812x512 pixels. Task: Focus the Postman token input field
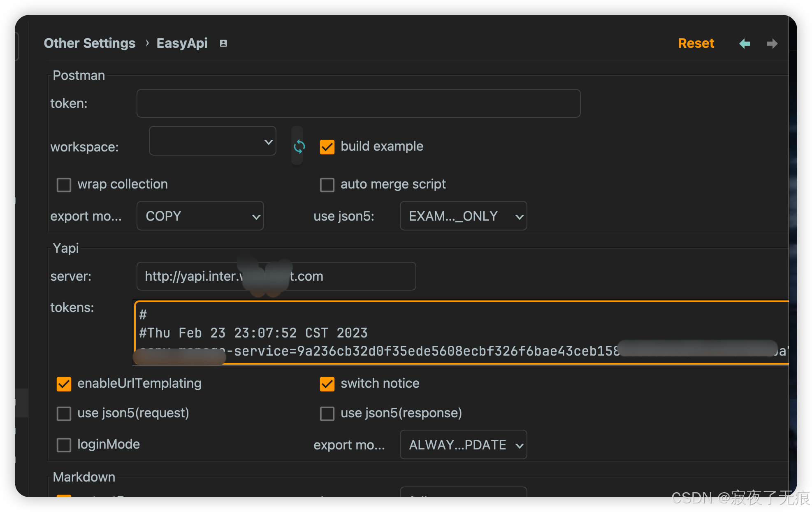[358, 103]
